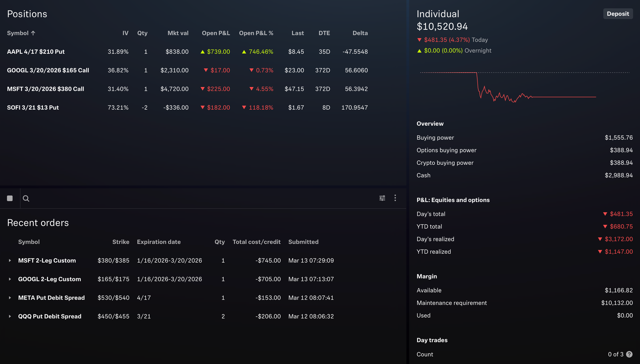Click AAPL Open P&L $739.00
The width and height of the screenshot is (640, 364).
tap(218, 51)
